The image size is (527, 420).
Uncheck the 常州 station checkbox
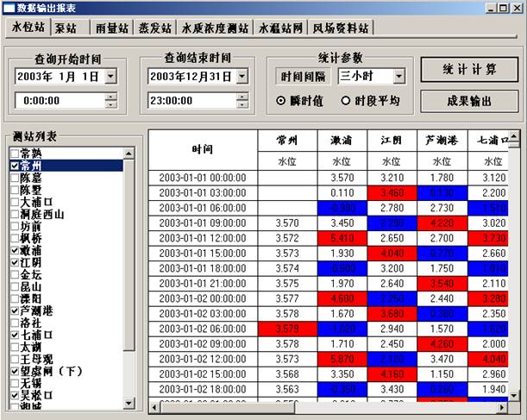(15, 165)
